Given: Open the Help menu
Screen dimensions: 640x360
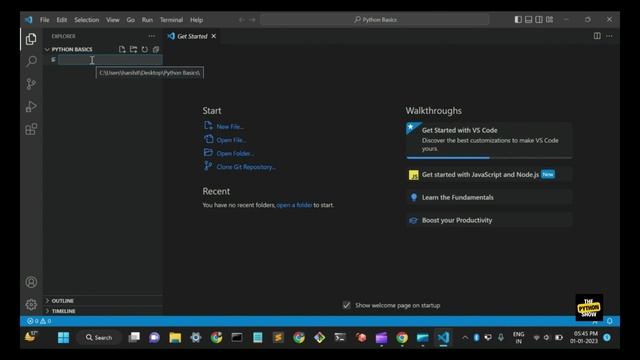Looking at the screenshot, I should tap(196, 20).
